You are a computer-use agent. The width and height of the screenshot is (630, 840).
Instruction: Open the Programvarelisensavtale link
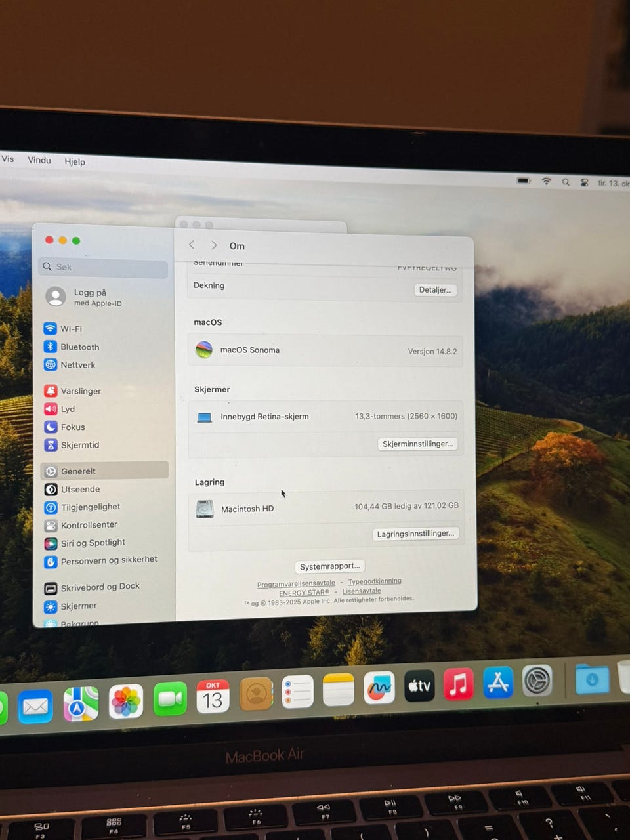point(296,583)
